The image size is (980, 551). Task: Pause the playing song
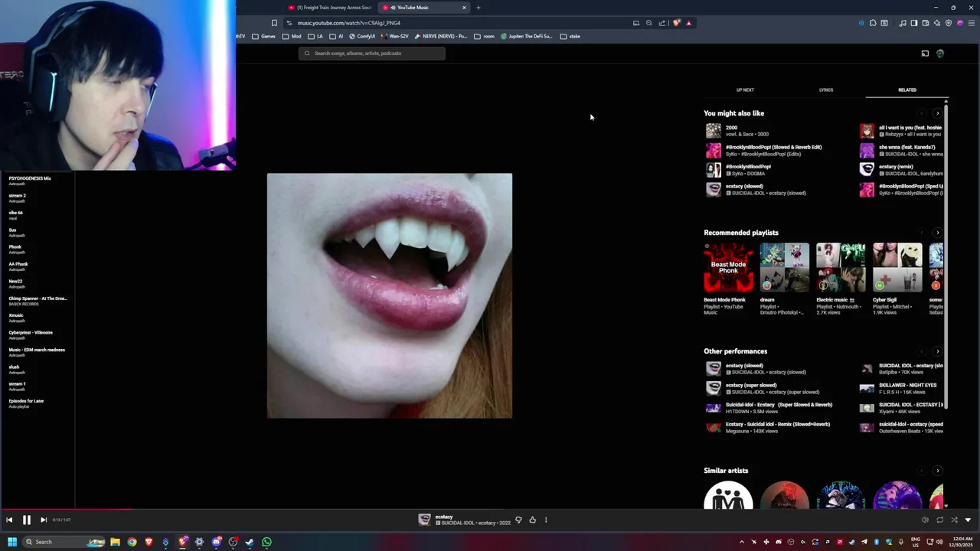[26, 520]
